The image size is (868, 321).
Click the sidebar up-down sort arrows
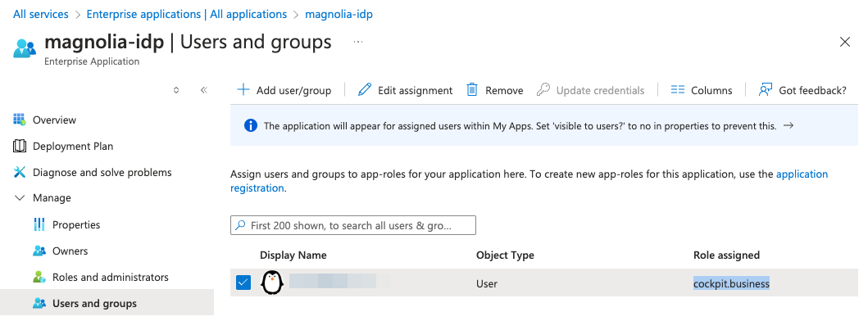(x=176, y=90)
